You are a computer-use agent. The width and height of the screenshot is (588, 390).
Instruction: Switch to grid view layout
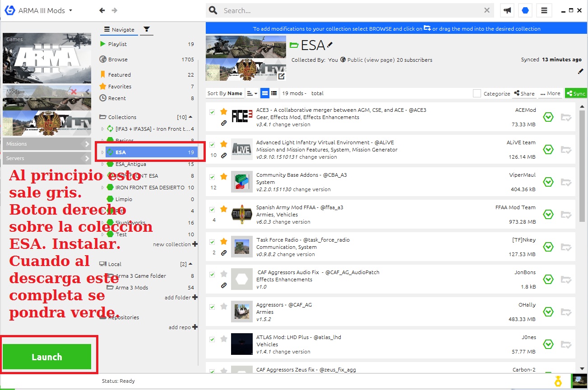point(265,93)
